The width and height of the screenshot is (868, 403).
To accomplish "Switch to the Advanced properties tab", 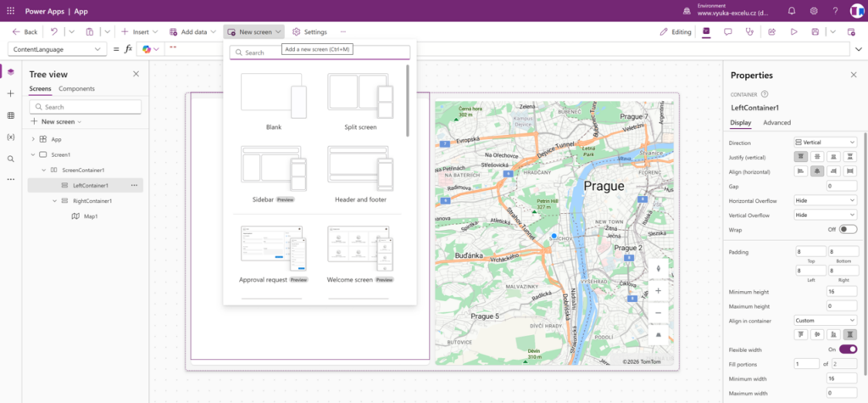I will (x=776, y=123).
